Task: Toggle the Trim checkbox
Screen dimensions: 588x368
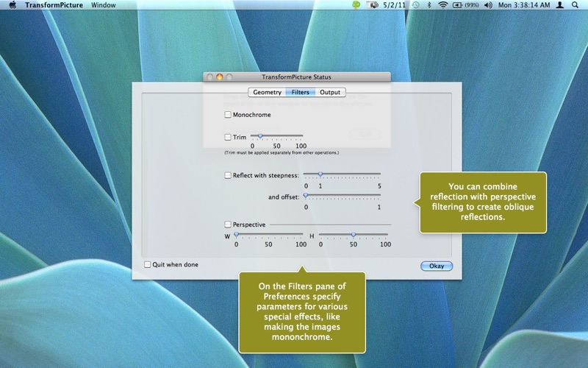Action: pyautogui.click(x=228, y=137)
